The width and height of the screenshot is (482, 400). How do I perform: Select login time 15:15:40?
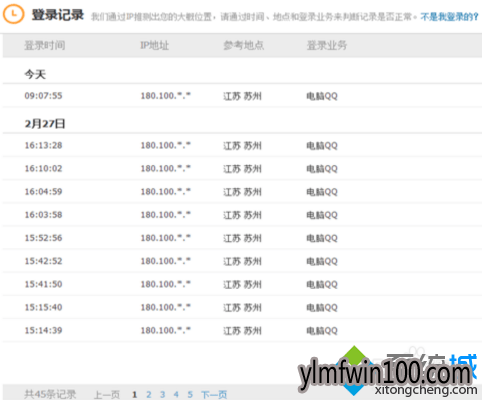point(43,307)
